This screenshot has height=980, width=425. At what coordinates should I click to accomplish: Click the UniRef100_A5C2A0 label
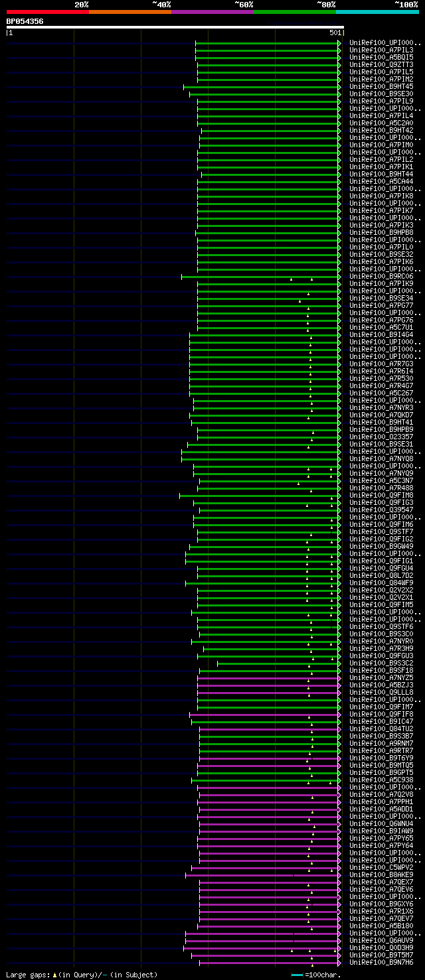tap(381, 123)
